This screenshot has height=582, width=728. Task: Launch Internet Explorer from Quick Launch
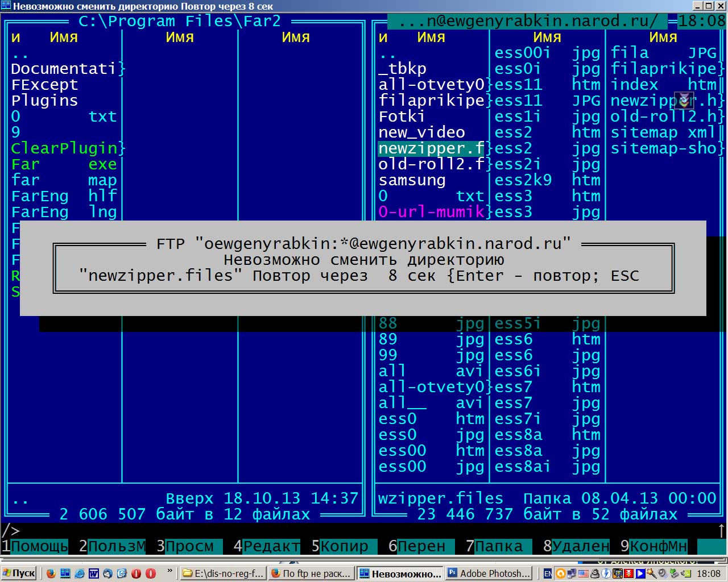tap(80, 573)
